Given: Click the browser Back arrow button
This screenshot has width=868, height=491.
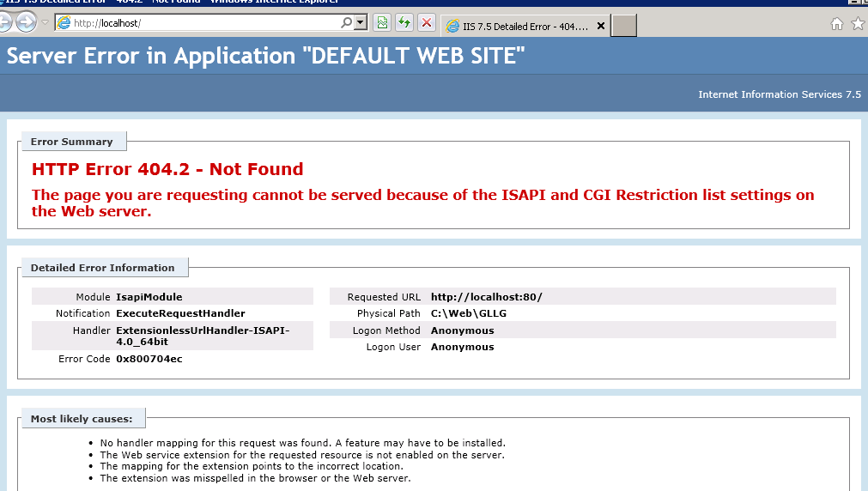Looking at the screenshot, I should tap(5, 22).
